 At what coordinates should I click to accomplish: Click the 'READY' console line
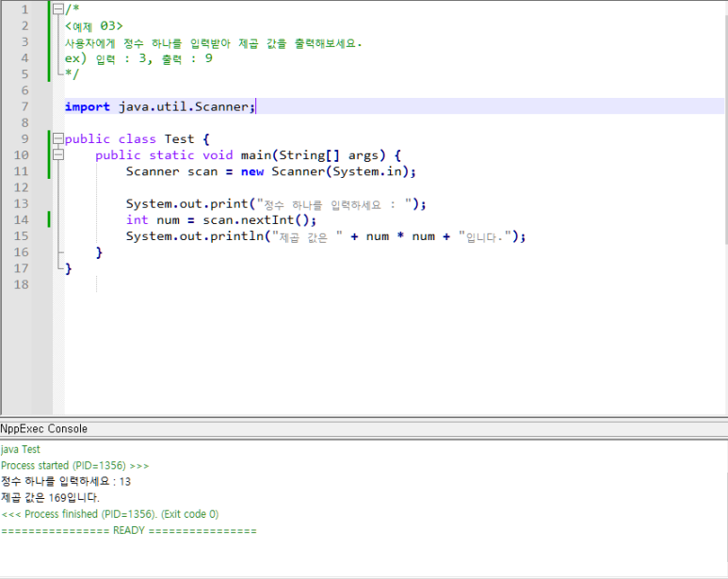click(x=129, y=530)
